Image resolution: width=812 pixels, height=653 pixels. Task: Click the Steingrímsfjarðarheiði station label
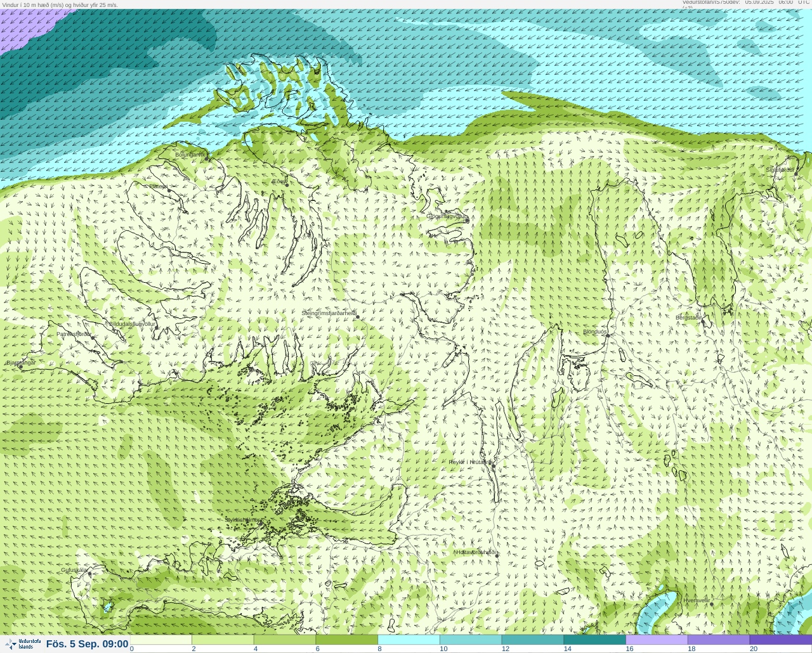[x=329, y=313]
